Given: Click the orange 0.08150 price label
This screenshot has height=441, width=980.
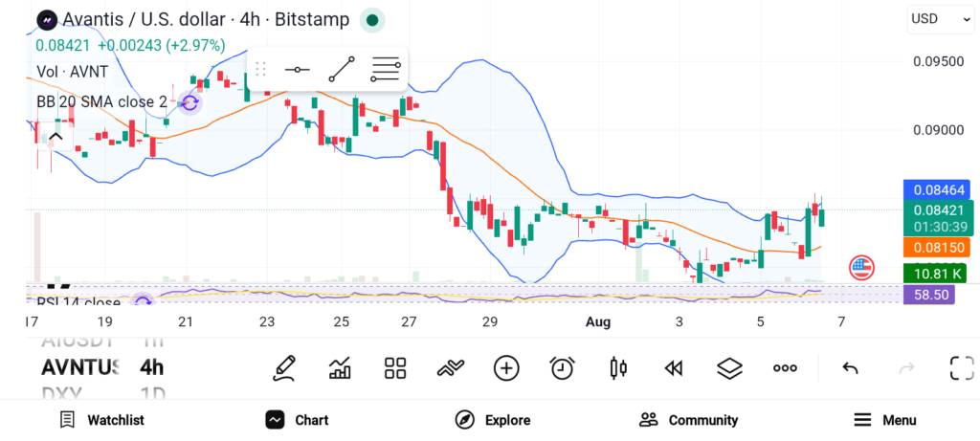Looking at the screenshot, I should pyautogui.click(x=938, y=248).
